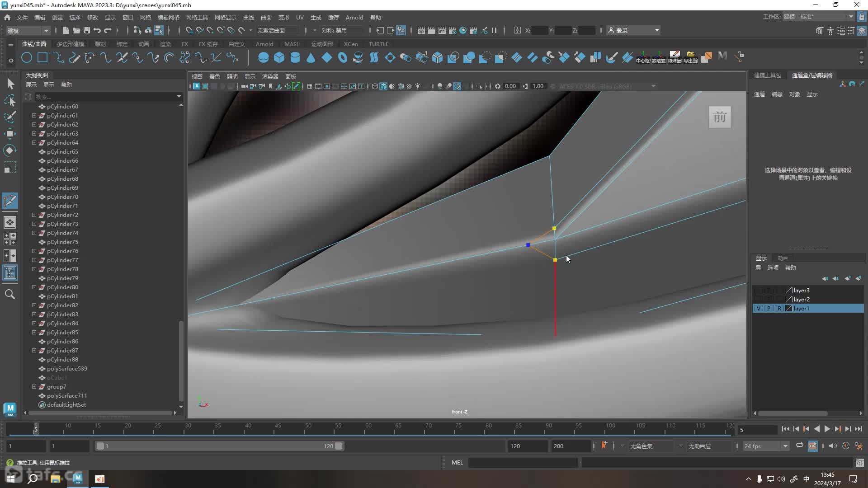Create a NURBS plane from the shelf

coord(326,57)
